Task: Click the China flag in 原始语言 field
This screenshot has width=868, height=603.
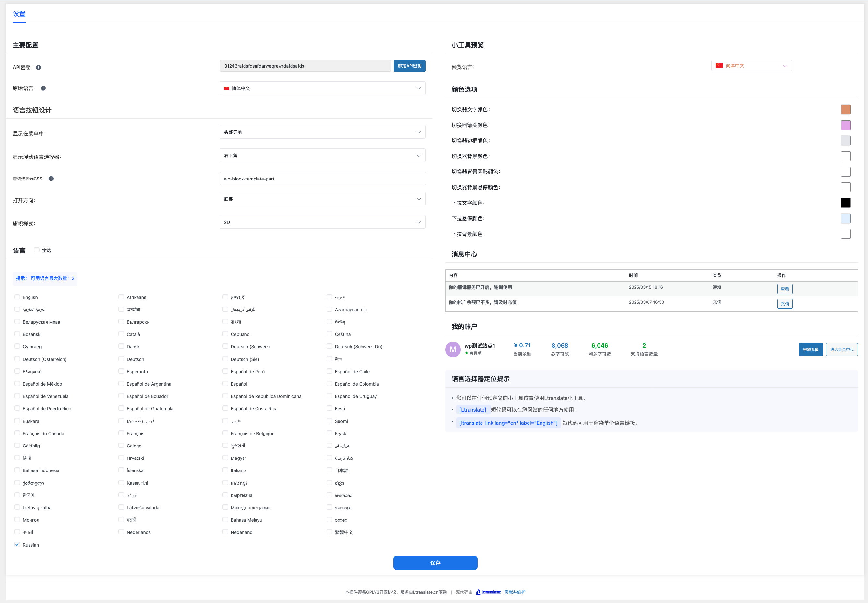Action: 227,88
